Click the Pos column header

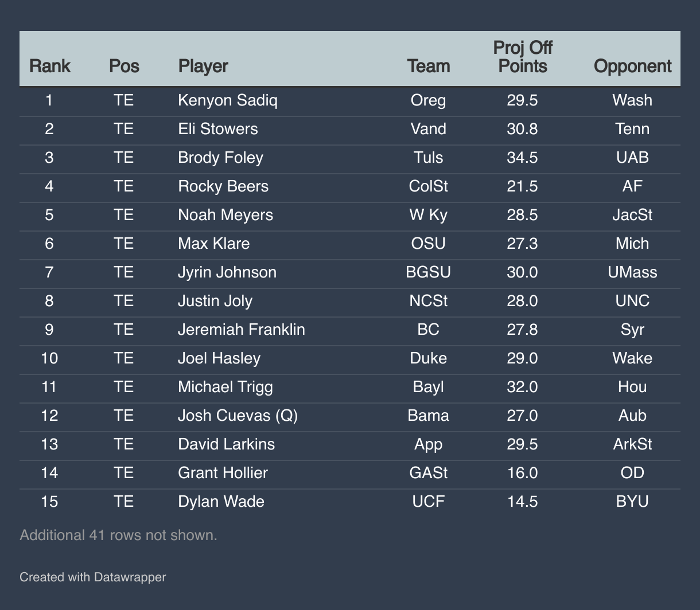click(124, 66)
